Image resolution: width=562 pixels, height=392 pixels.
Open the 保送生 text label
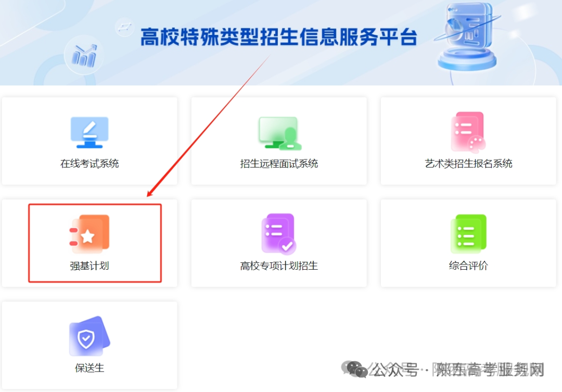point(90,368)
